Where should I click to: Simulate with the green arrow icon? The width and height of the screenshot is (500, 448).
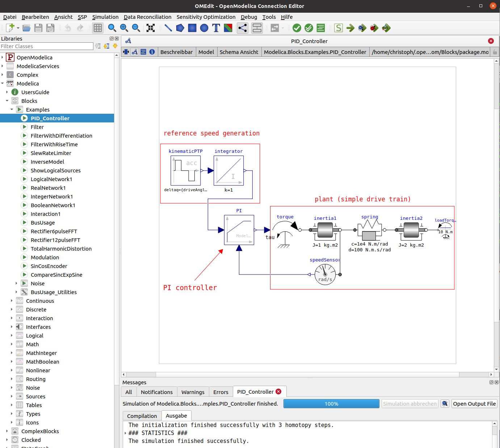[x=350, y=28]
